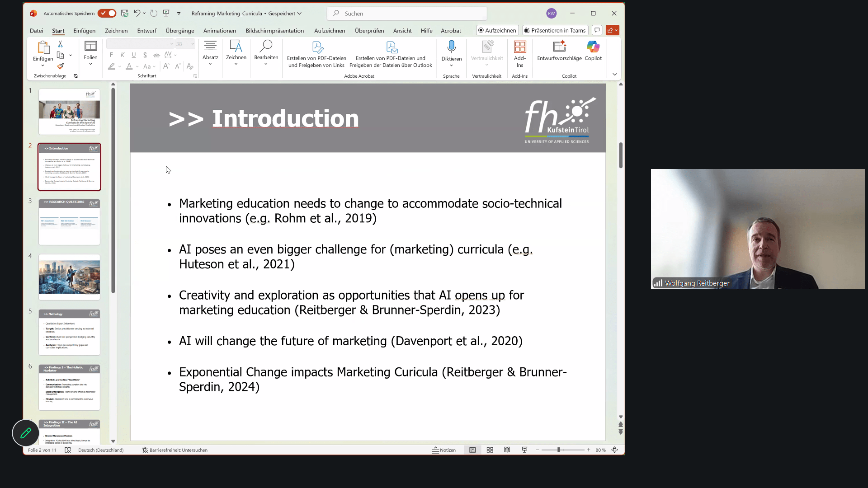Switch to the Animationen tab

(x=219, y=31)
